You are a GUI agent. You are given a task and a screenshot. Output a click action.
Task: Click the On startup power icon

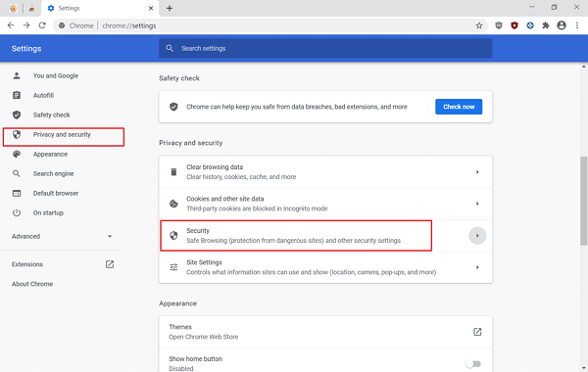[x=17, y=212]
